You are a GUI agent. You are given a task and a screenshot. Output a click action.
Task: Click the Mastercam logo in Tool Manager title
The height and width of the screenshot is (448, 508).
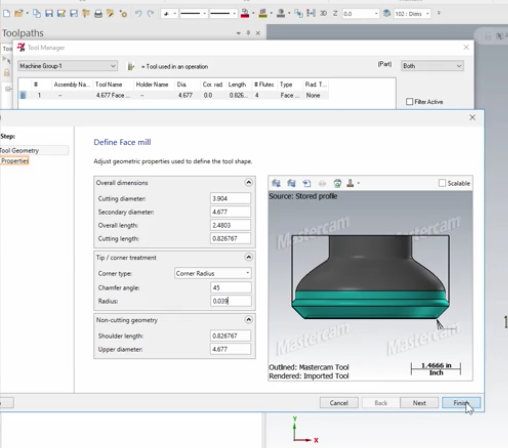(21, 47)
